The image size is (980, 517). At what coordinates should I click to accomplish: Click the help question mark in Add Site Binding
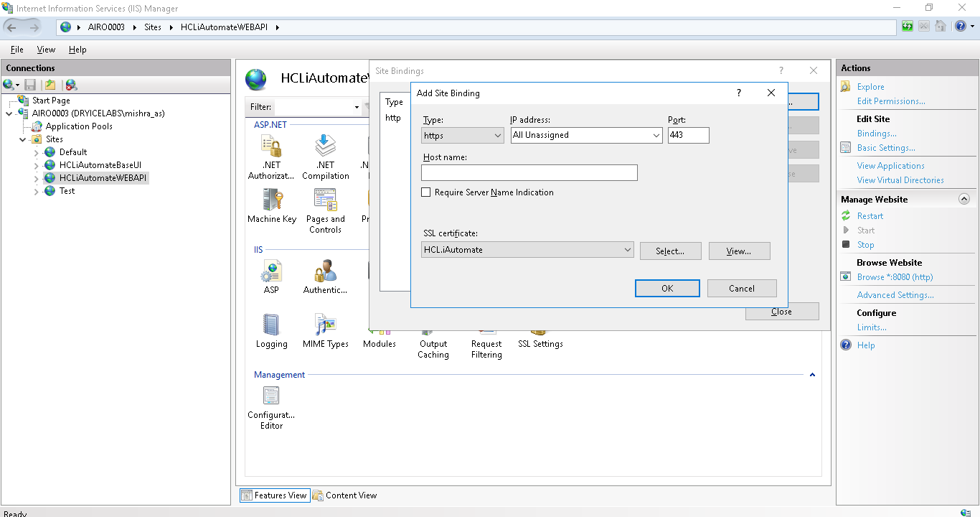[x=739, y=93]
